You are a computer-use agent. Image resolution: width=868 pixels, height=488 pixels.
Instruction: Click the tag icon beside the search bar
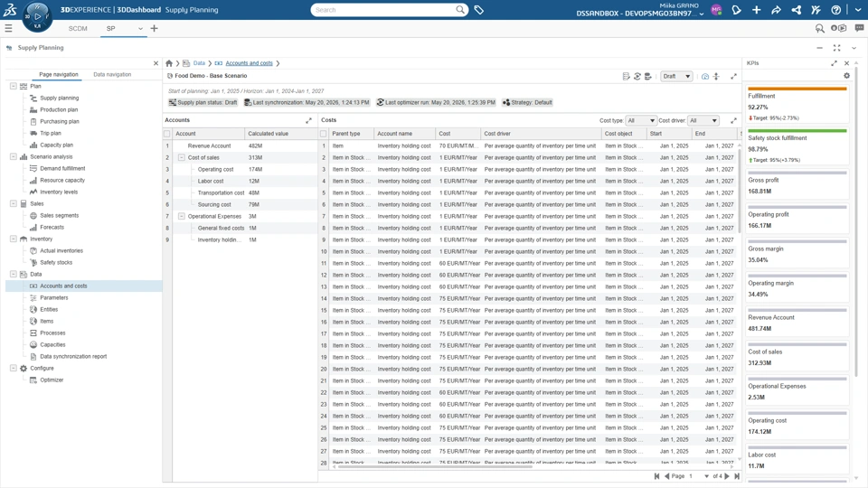(x=479, y=10)
